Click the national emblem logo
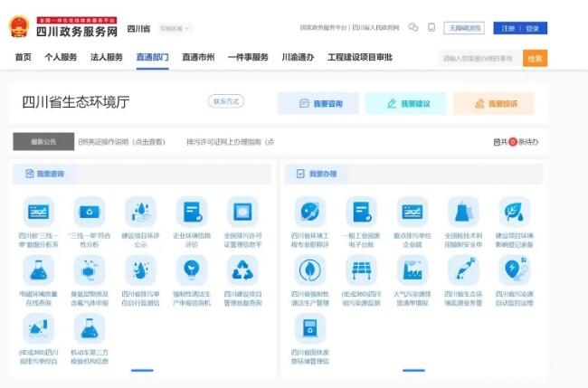The width and height of the screenshot is (588, 388). pos(19,26)
